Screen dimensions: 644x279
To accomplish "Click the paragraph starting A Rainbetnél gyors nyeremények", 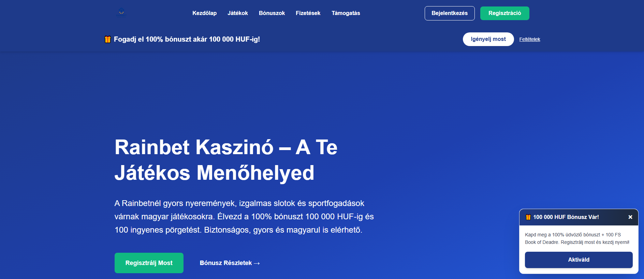I will [x=244, y=217].
